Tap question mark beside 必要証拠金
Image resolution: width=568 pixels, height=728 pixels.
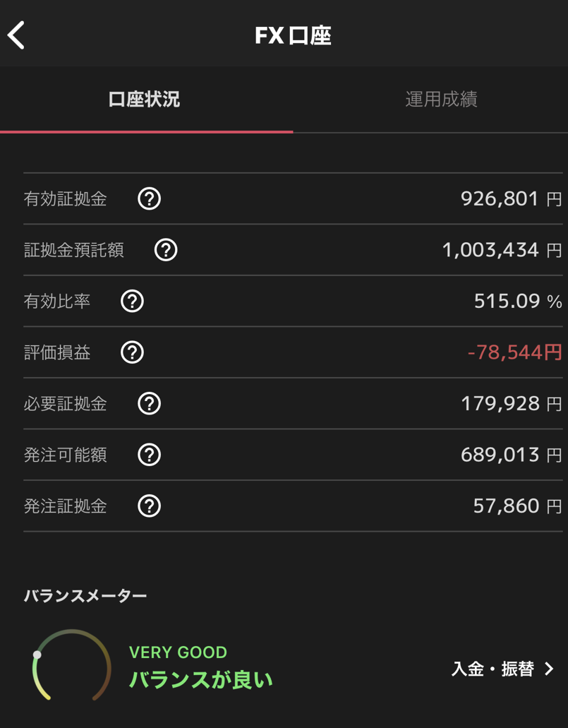(x=149, y=404)
